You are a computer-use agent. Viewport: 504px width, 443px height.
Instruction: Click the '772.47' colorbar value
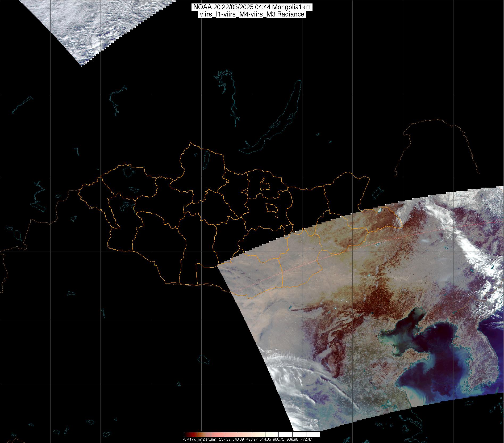[x=306, y=439]
